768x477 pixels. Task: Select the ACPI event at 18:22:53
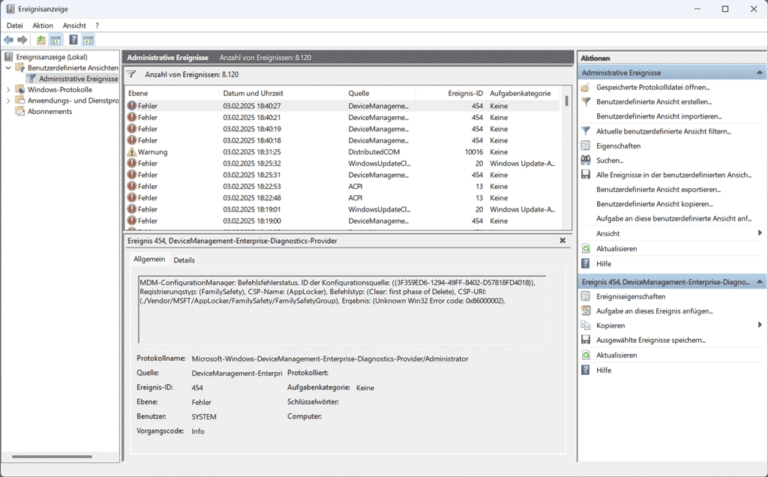pos(342,187)
